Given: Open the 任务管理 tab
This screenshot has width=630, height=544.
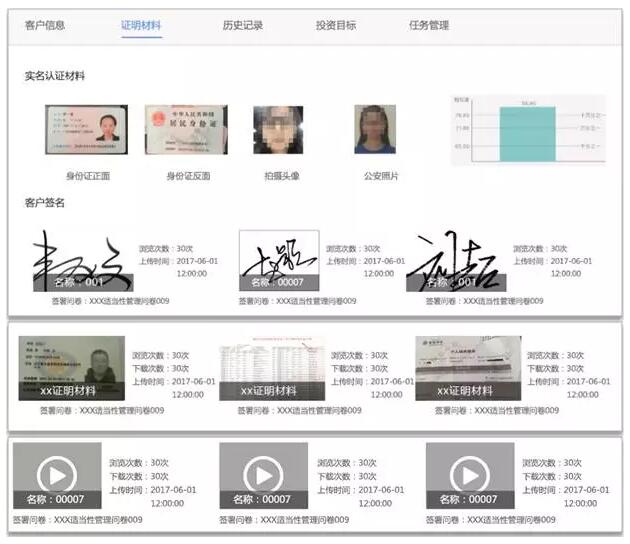Looking at the screenshot, I should pyautogui.click(x=429, y=25).
